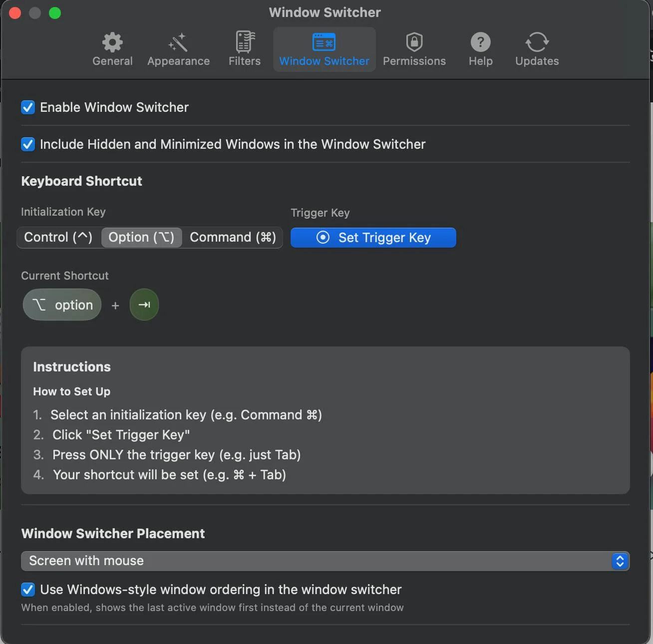653x644 pixels.
Task: Click the green zoom window button
Action: click(x=55, y=13)
